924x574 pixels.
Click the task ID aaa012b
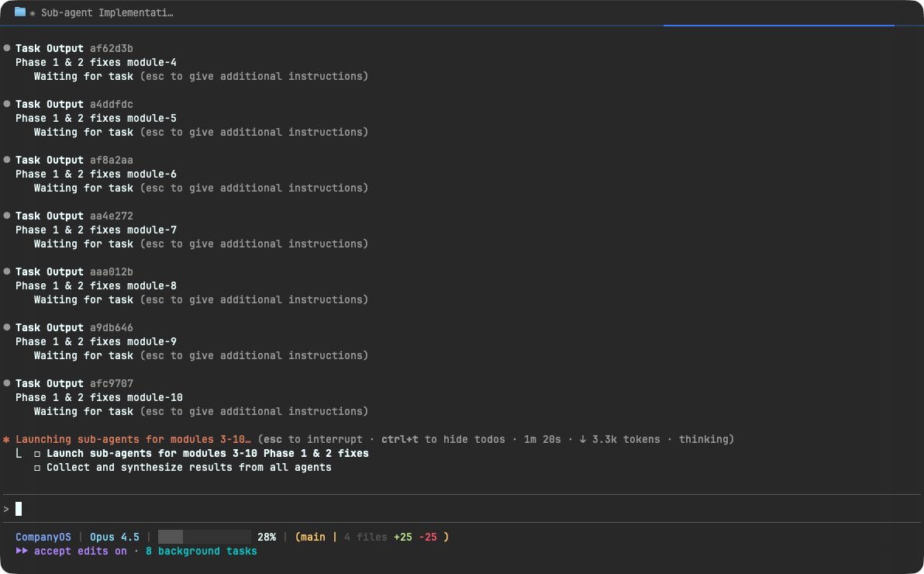coord(112,271)
